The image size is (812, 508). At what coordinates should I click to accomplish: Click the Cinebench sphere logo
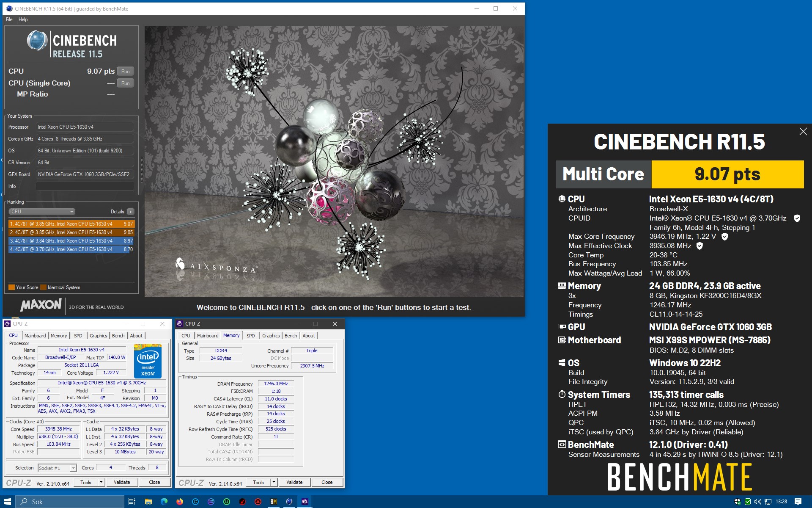(37, 41)
